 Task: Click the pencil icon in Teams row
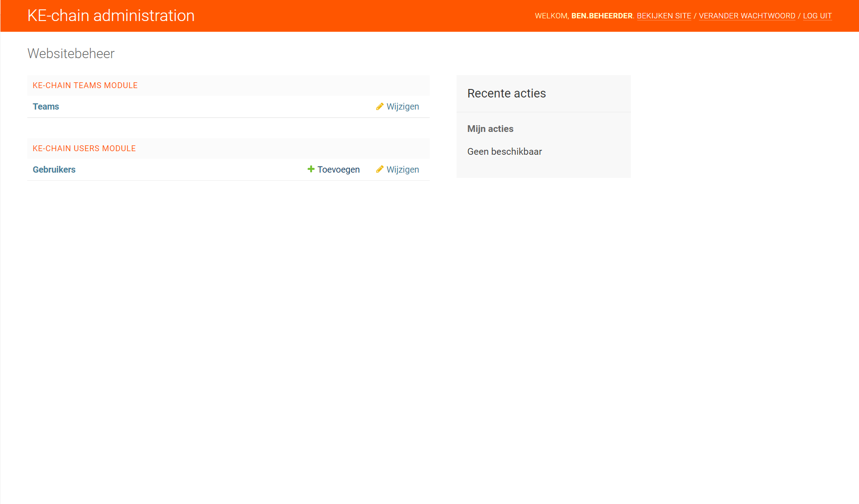click(x=380, y=106)
